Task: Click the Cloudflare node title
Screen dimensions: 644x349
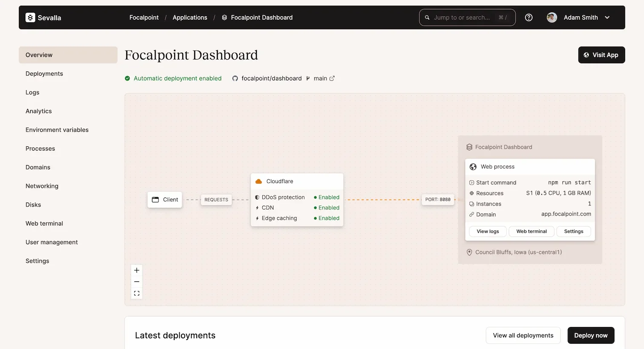Action: (280, 181)
